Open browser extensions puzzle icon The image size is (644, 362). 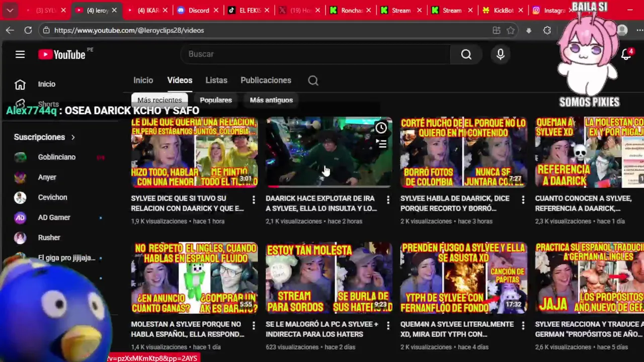point(547,30)
